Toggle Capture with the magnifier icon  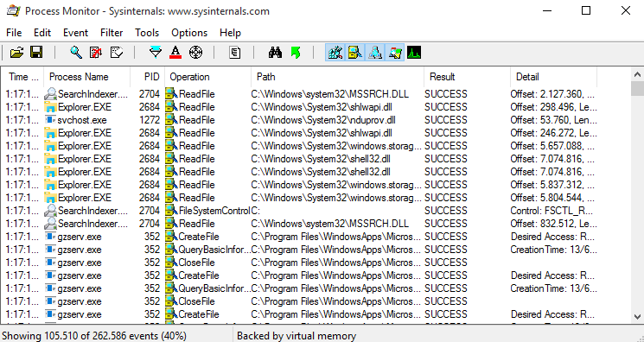coord(76,53)
